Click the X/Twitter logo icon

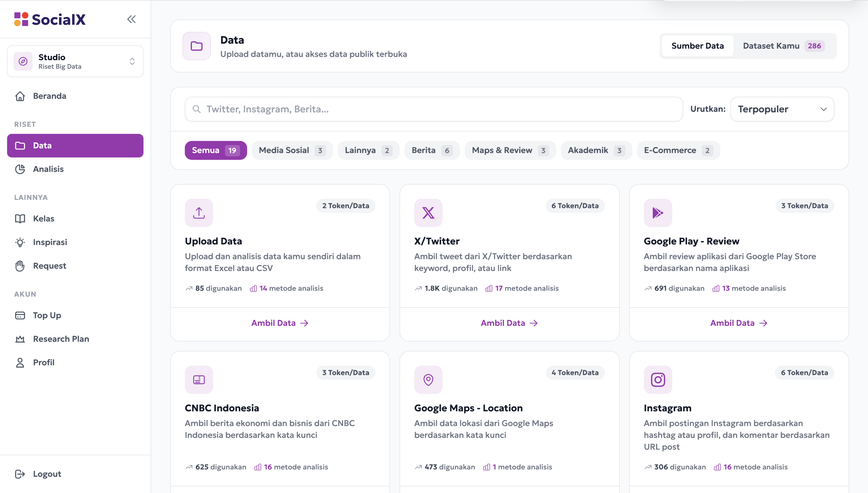[428, 213]
